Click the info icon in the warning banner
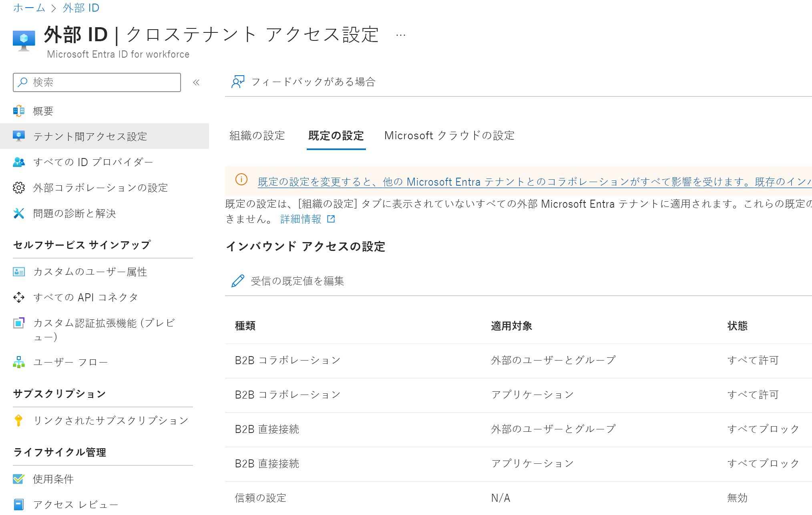Screen dimensions: 812x515 (x=241, y=179)
